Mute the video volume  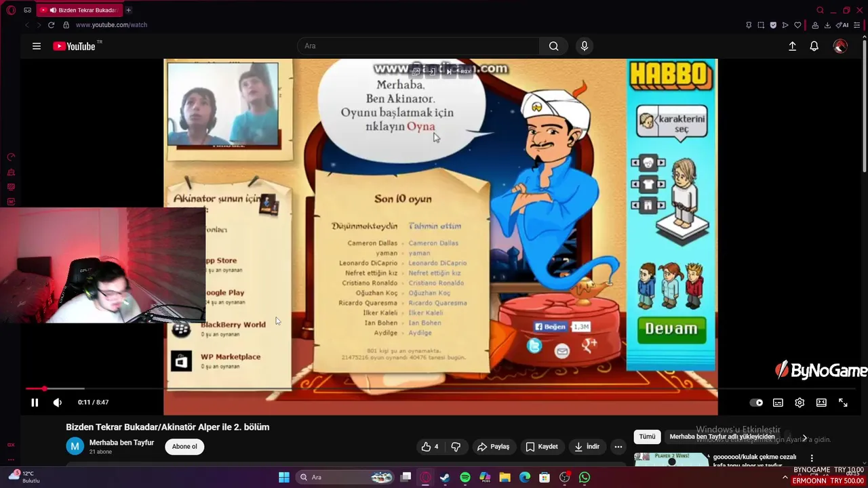(58, 403)
